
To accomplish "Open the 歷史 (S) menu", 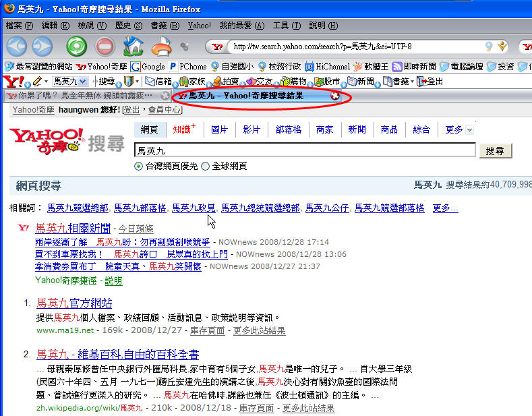I will tap(128, 26).
